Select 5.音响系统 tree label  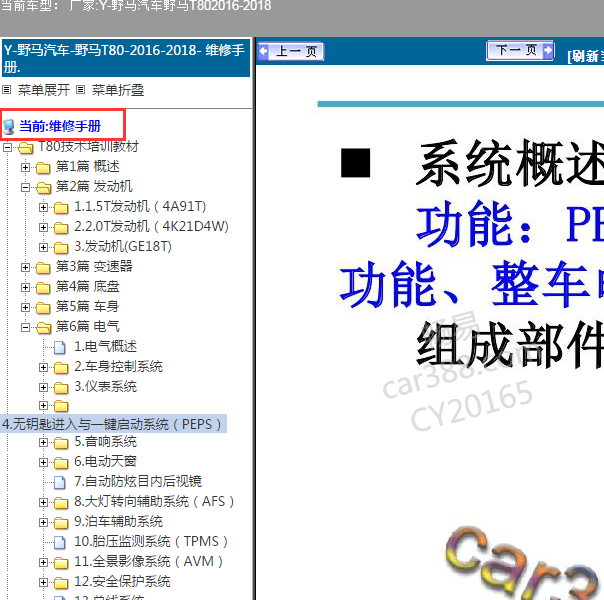coord(106,441)
